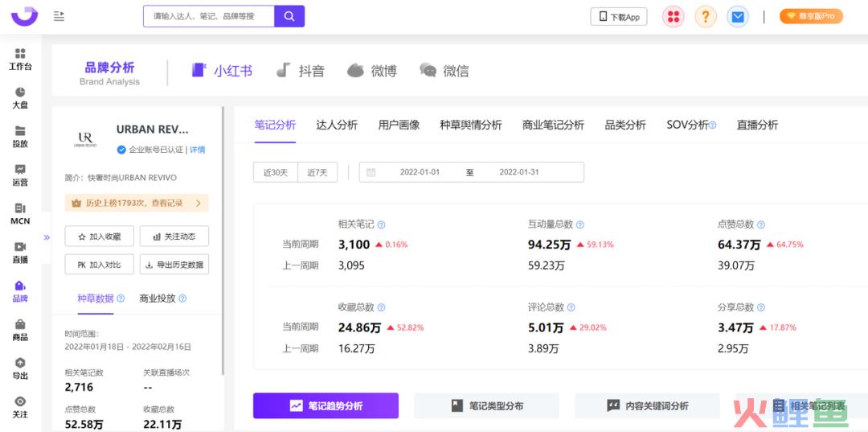Viewport: 868px width, 432px height.
Task: Open 导出 in the left sidebar
Action: coord(20,368)
